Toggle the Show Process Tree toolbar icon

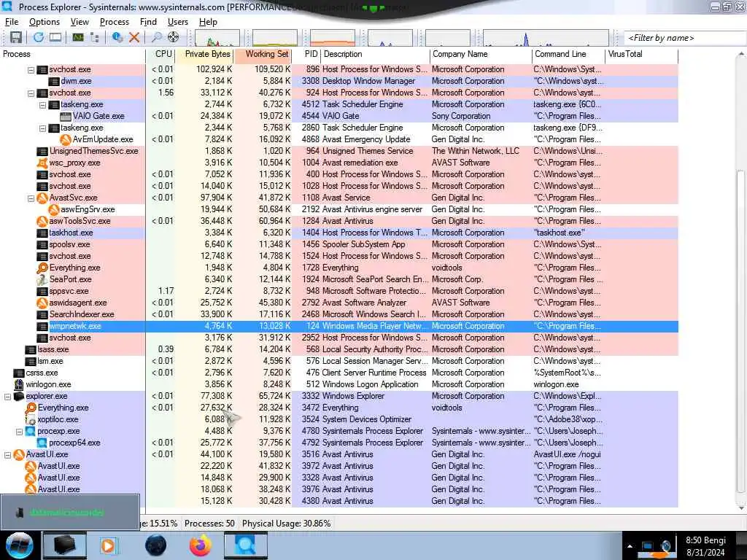click(95, 37)
